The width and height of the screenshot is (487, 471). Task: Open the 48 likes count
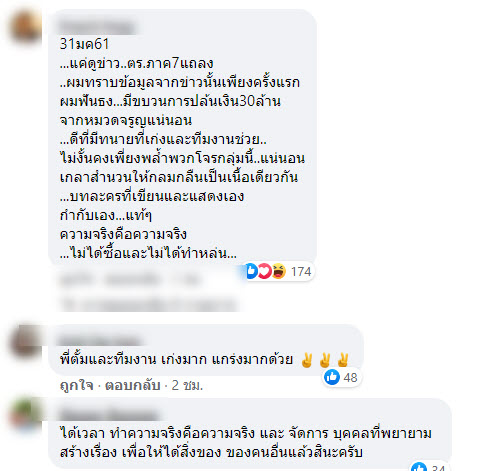coord(350,378)
